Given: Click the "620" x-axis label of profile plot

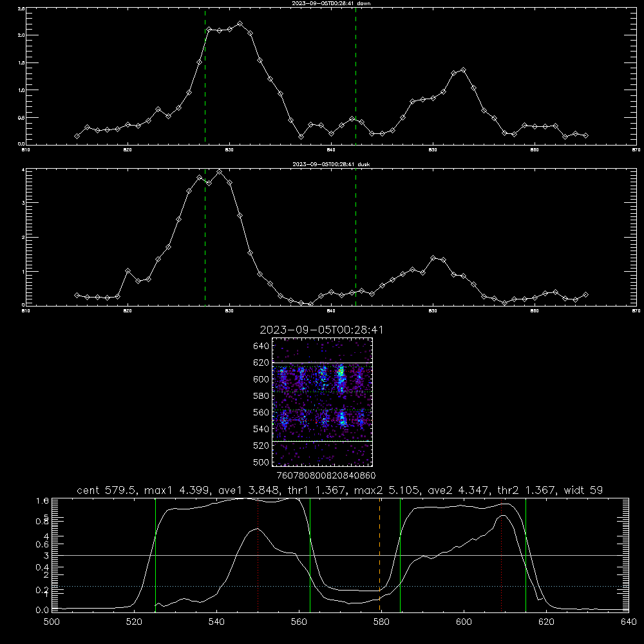Looking at the screenshot, I should coord(546,621).
